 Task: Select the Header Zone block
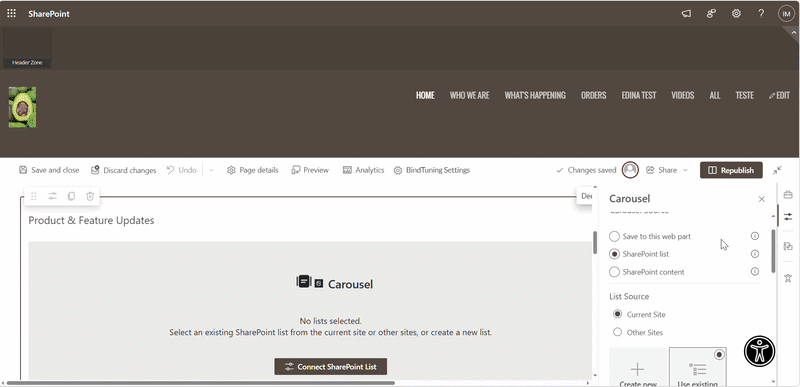pos(27,48)
